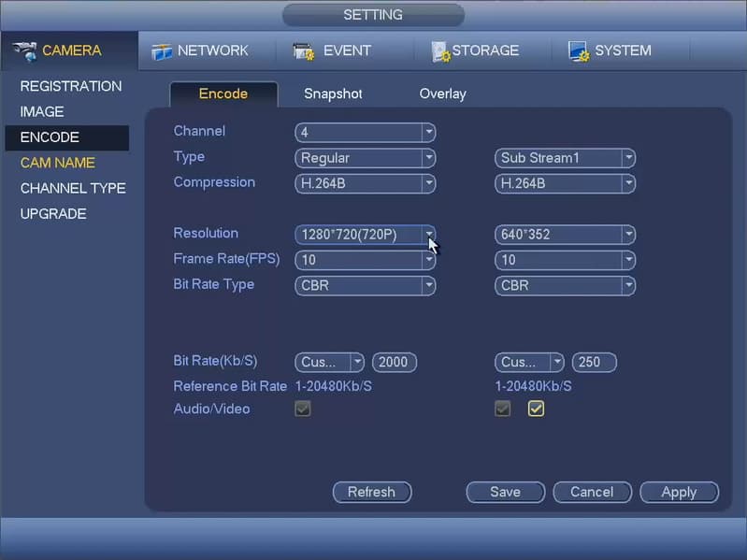
Task: Click the Refresh button
Action: 372,492
